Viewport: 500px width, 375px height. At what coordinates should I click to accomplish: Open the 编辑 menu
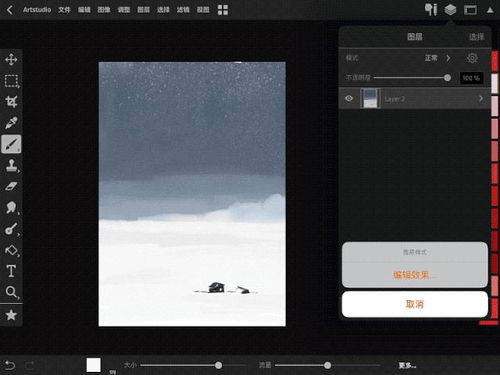pos(84,10)
